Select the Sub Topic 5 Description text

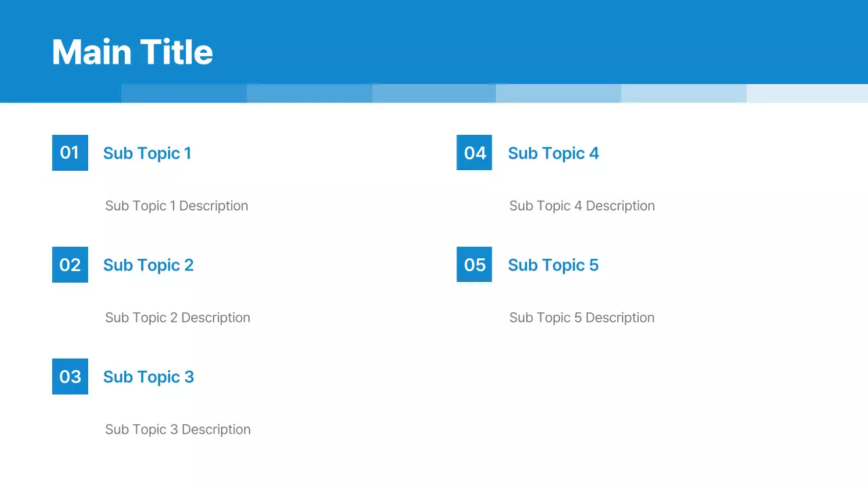[582, 318]
